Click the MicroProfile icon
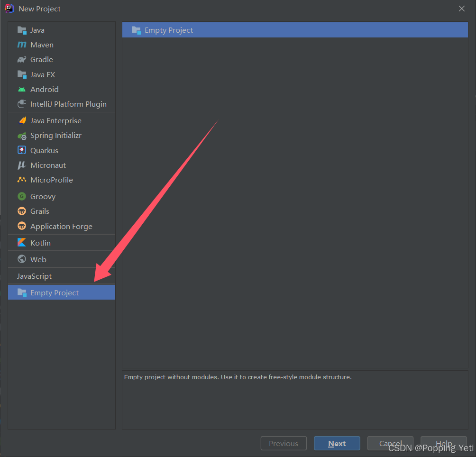The height and width of the screenshot is (457, 476). coord(22,180)
